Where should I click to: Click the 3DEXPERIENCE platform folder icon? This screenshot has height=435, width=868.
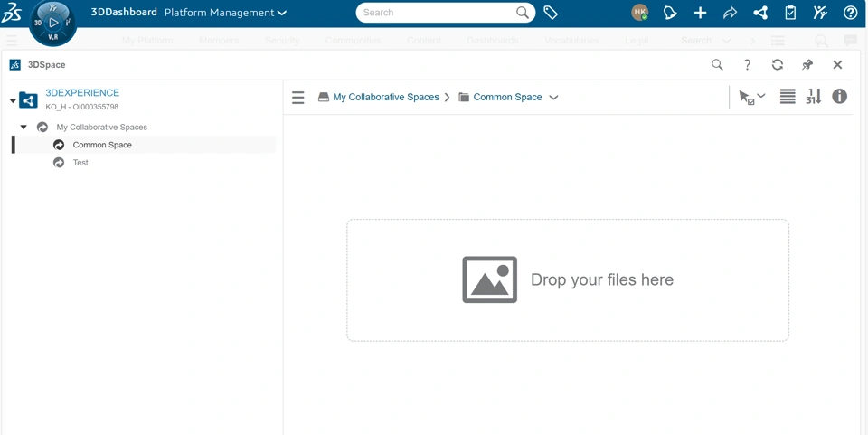[x=28, y=100]
